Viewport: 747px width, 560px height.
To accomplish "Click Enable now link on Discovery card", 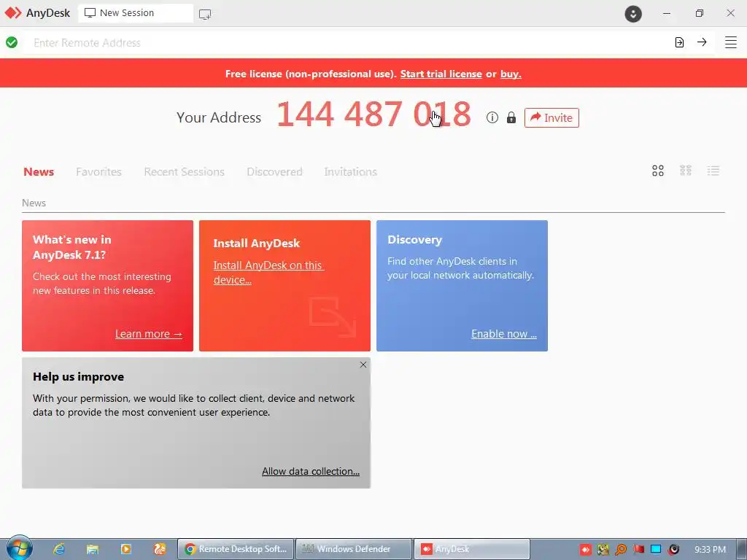I will pos(503,334).
